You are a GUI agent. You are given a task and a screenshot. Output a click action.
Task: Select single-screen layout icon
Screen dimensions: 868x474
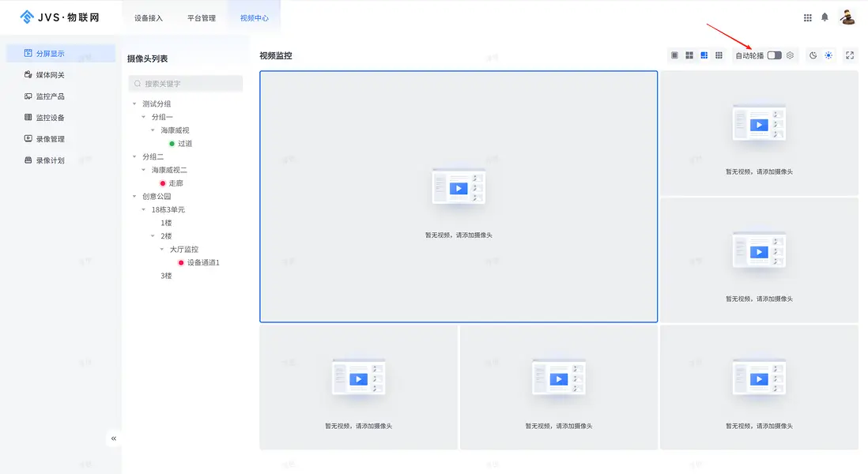coord(674,55)
